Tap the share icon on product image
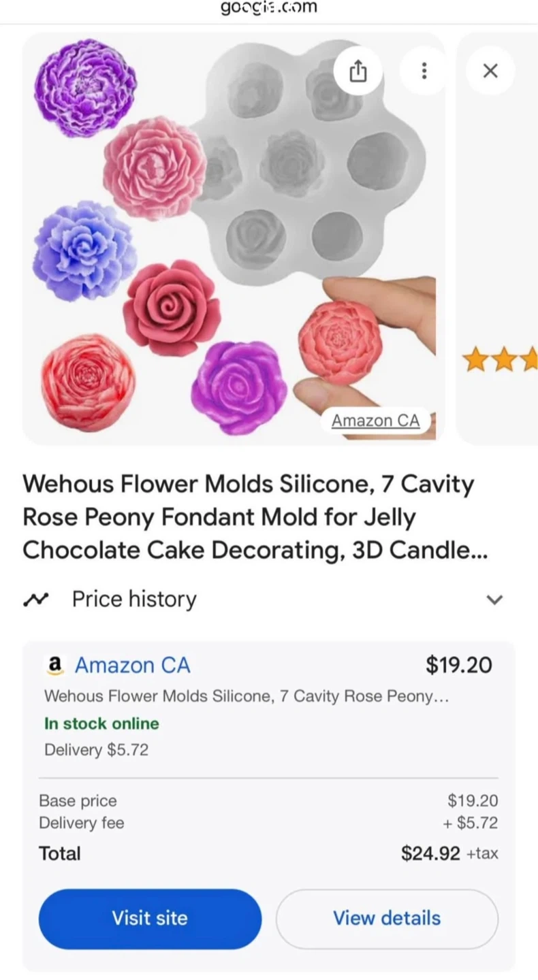The image size is (538, 980). (x=358, y=71)
